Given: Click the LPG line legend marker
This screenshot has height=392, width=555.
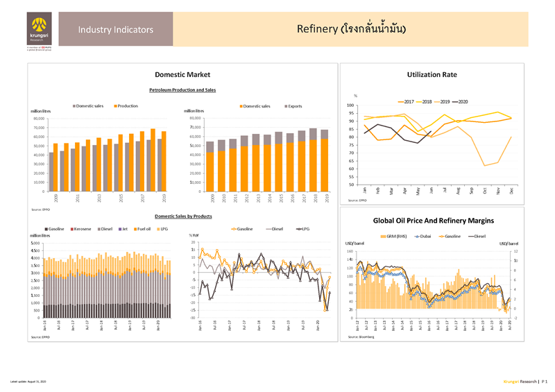Looking at the screenshot, I should 299,228.
